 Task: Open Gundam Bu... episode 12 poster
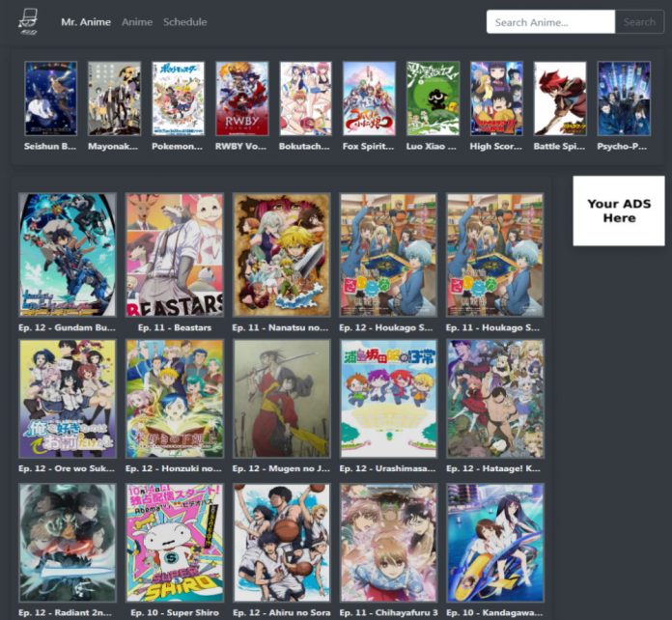tap(68, 255)
